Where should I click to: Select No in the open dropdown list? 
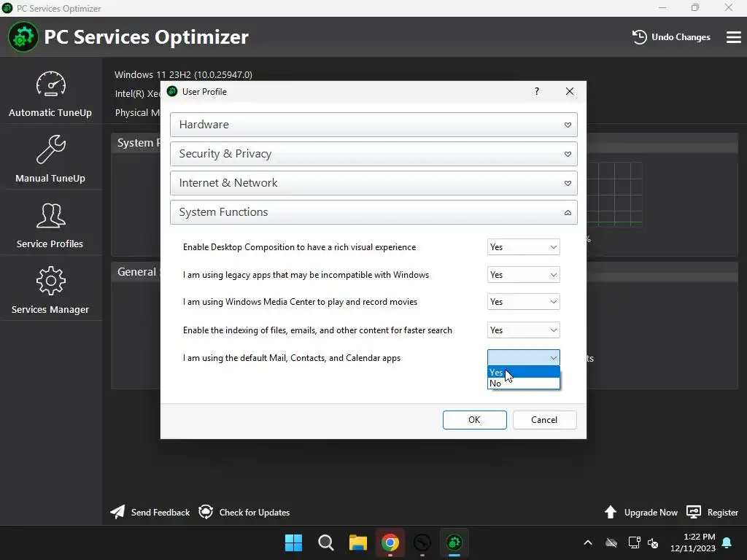(523, 384)
